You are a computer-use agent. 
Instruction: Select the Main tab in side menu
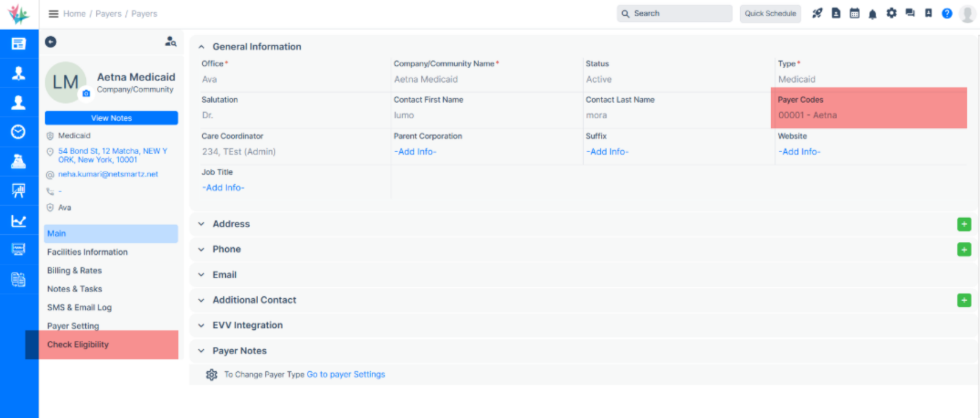click(x=111, y=234)
